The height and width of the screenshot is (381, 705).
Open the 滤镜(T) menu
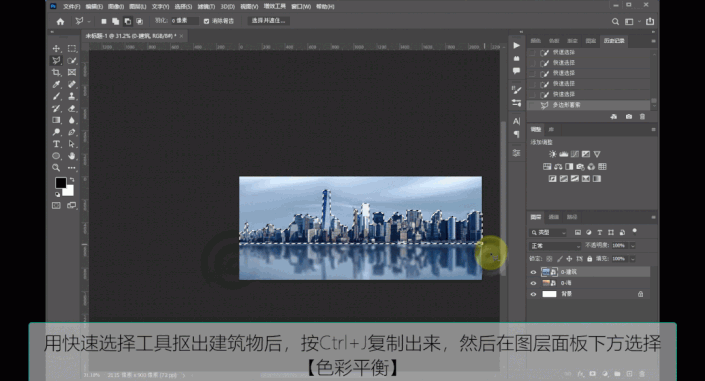tap(206, 7)
